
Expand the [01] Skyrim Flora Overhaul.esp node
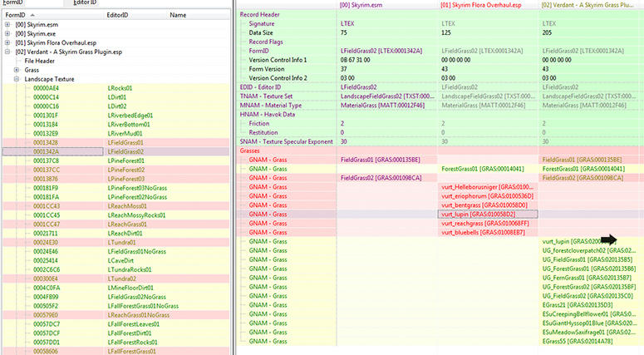[7, 42]
